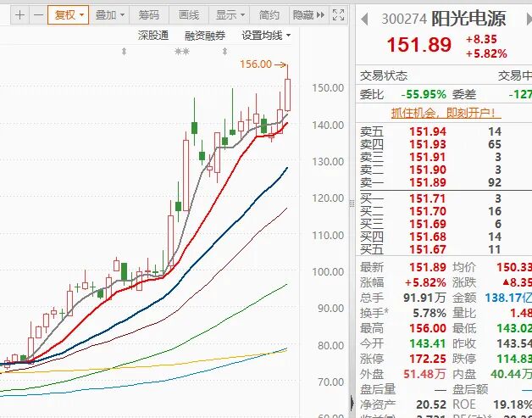The image size is (532, 418).
Task: Click the 买一 price 151.71
Action: (428, 198)
